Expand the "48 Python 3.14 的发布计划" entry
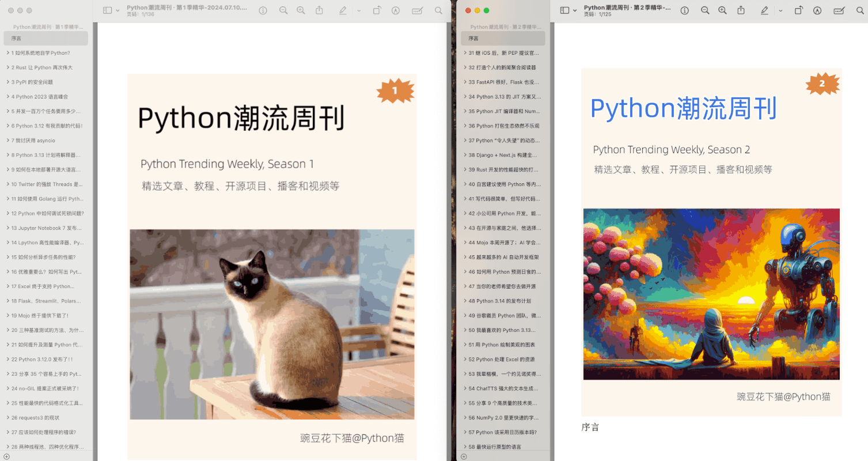The height and width of the screenshot is (461, 868). (x=465, y=301)
